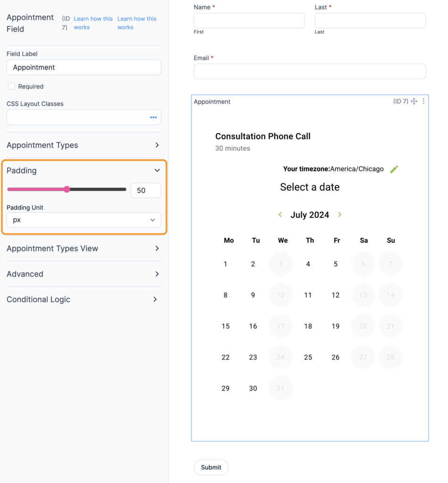This screenshot has width=448, height=483.
Task: Select July 5 on the calendar
Action: (336, 264)
